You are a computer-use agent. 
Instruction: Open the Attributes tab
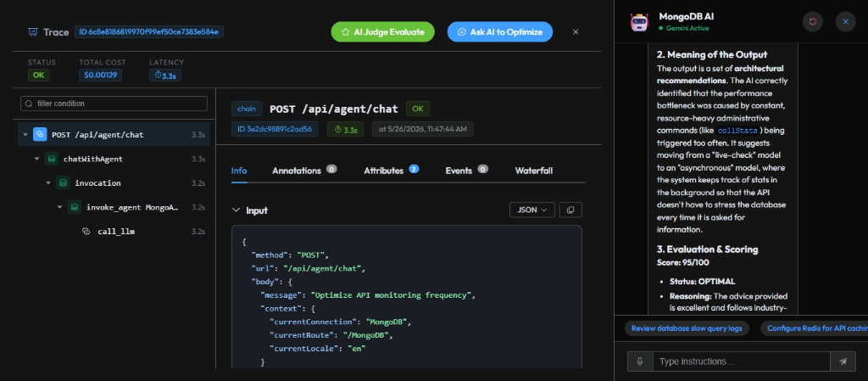click(x=391, y=171)
